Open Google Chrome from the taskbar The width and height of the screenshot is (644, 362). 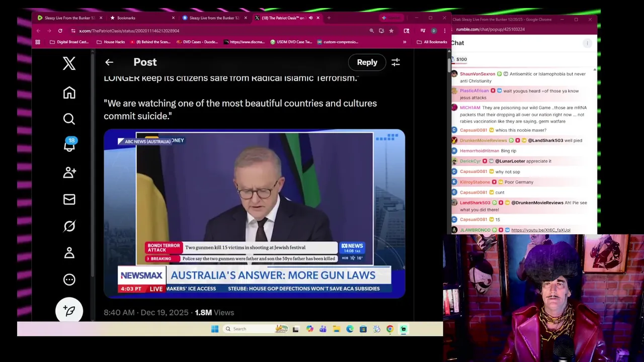[x=390, y=329]
